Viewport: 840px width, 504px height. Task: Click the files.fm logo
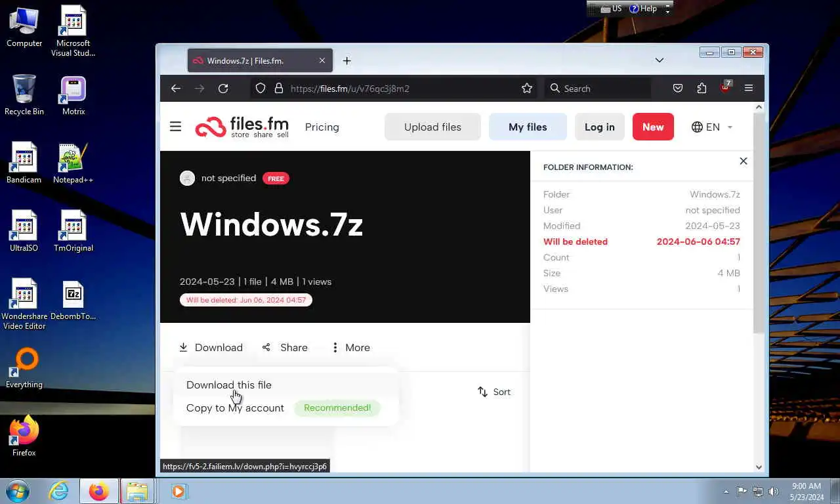point(241,127)
